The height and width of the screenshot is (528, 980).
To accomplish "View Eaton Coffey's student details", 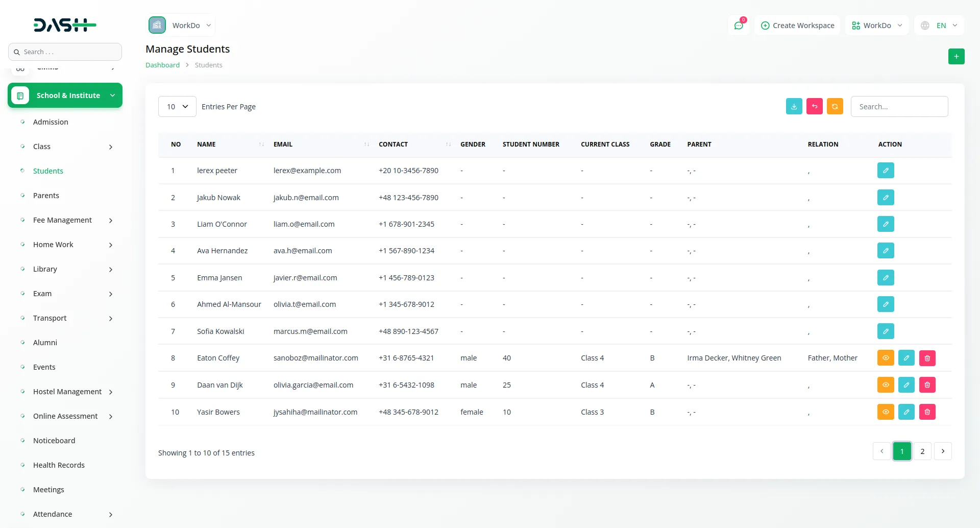I will (x=886, y=358).
